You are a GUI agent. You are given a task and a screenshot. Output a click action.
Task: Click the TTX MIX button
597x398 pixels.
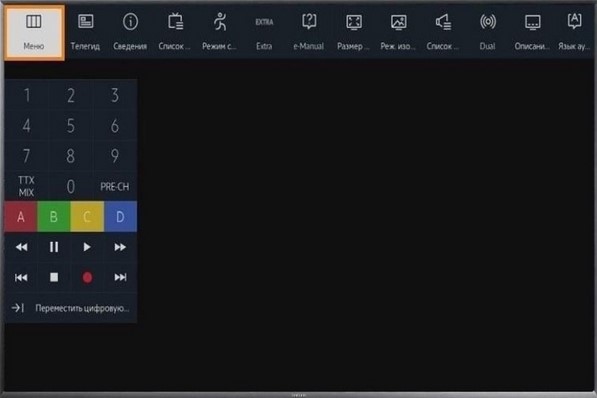tap(26, 186)
